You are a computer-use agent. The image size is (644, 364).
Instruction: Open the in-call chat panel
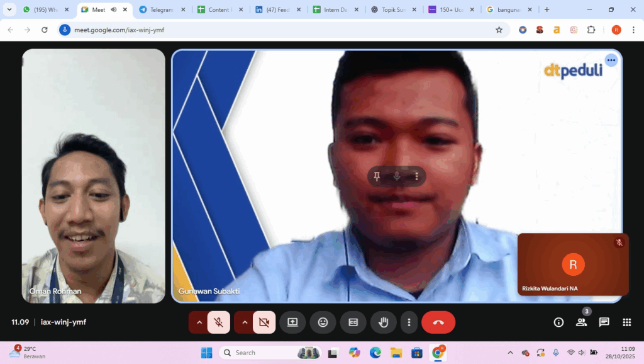[604, 322]
